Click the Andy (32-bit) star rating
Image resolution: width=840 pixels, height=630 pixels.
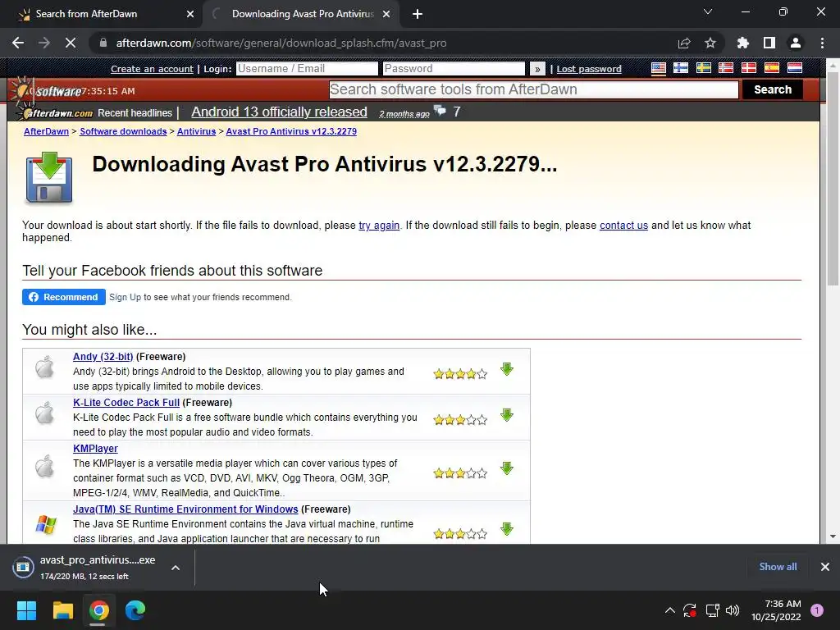[460, 374]
